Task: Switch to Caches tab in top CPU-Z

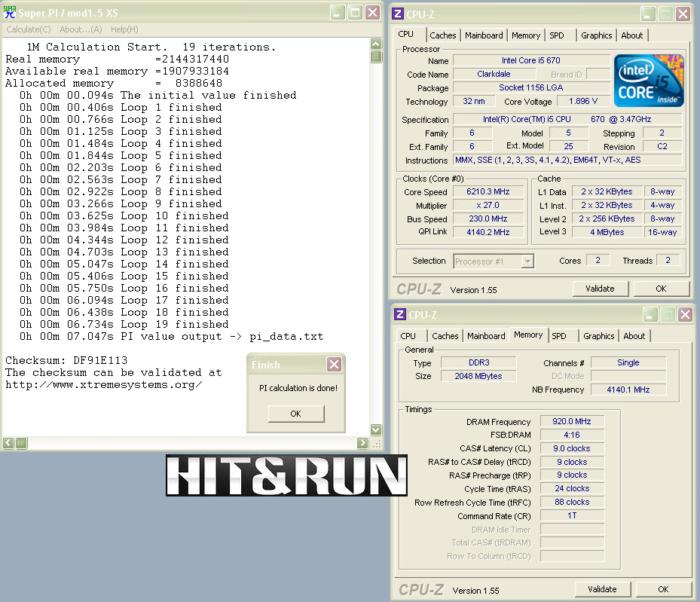Action: tap(442, 35)
